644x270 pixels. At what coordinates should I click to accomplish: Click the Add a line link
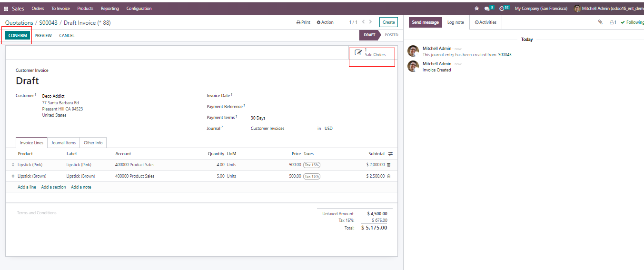click(27, 187)
